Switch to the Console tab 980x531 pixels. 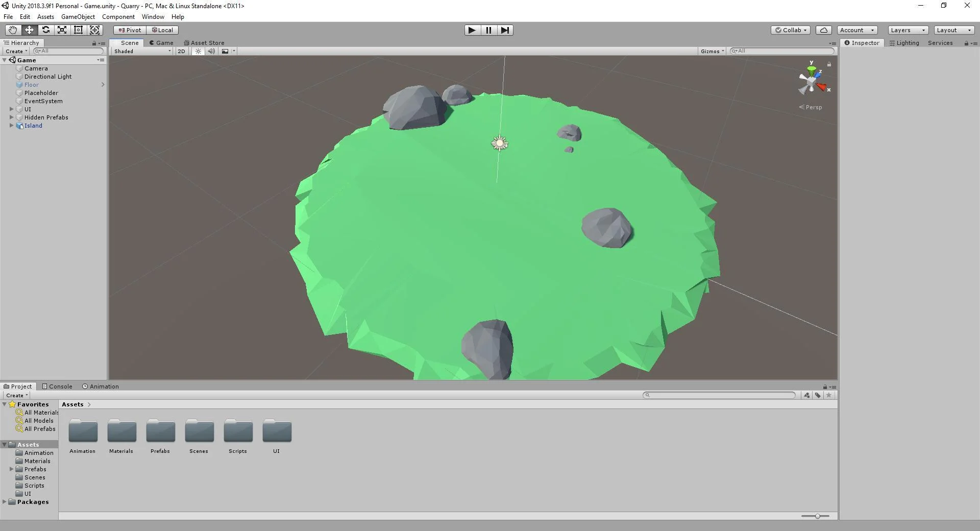[57, 387]
